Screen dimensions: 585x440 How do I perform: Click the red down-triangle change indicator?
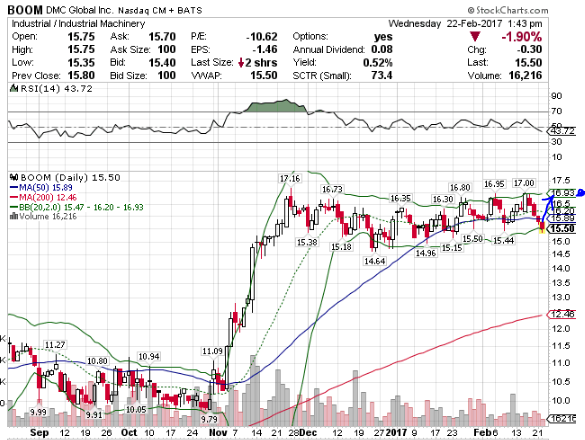click(x=475, y=37)
